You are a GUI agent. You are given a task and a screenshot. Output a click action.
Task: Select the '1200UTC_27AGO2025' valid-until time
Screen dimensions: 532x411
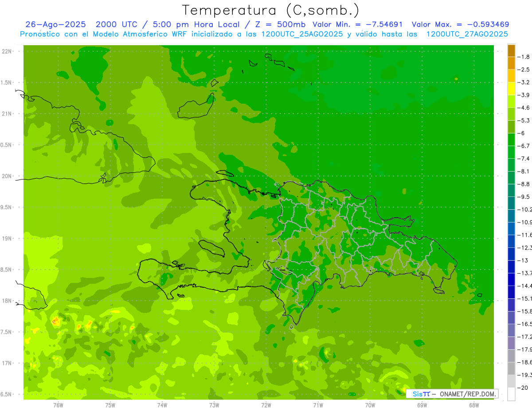467,34
